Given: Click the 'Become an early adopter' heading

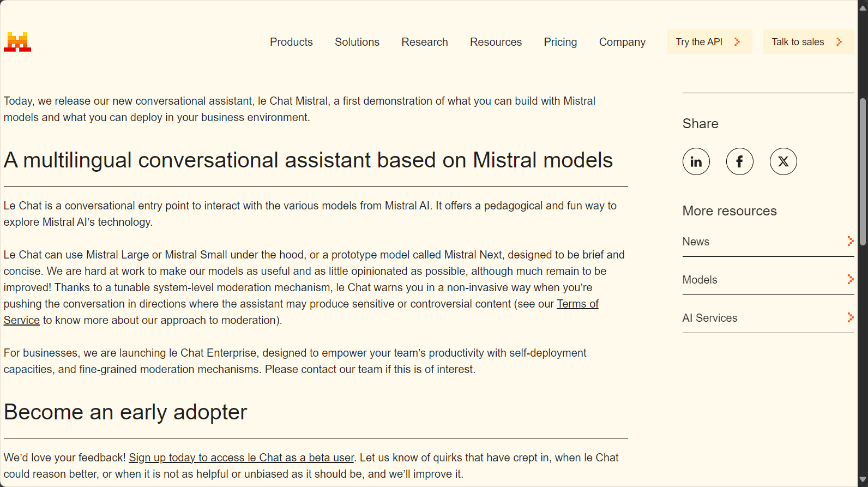Looking at the screenshot, I should (x=125, y=412).
